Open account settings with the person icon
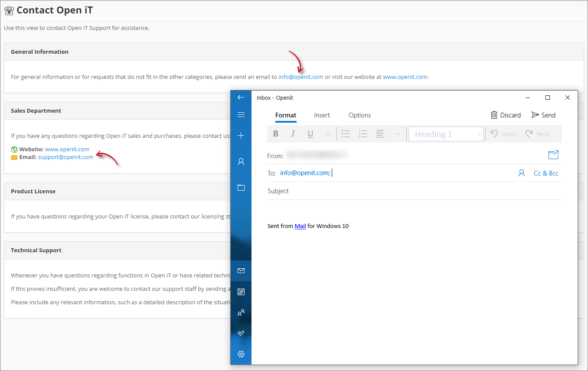Viewport: 588px width, 371px height. 241,161
